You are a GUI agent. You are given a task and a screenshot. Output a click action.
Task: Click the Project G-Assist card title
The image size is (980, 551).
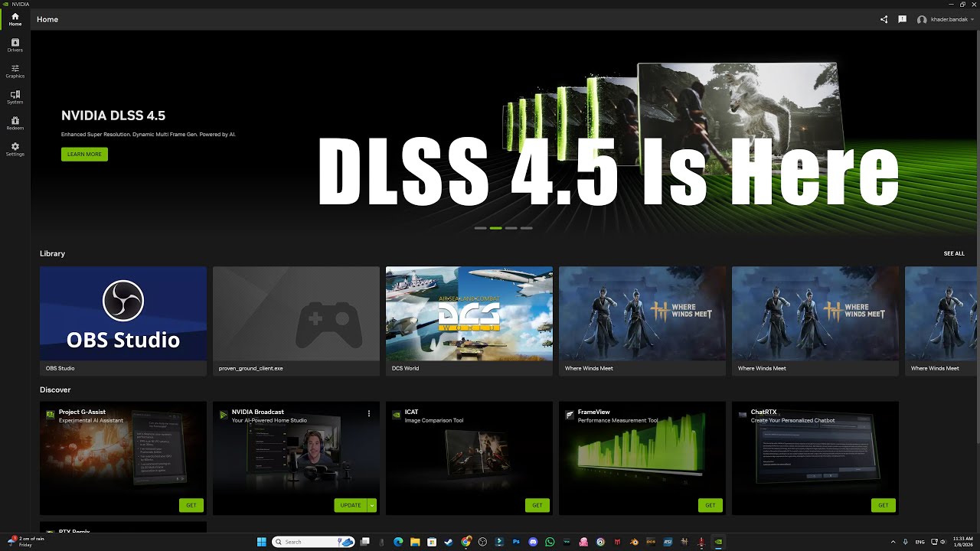82,412
